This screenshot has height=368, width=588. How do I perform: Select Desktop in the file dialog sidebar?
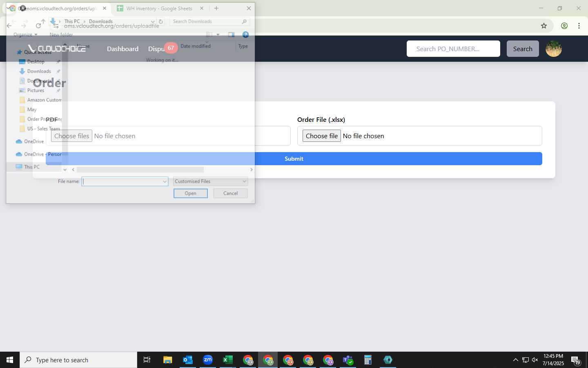pyautogui.click(x=36, y=62)
